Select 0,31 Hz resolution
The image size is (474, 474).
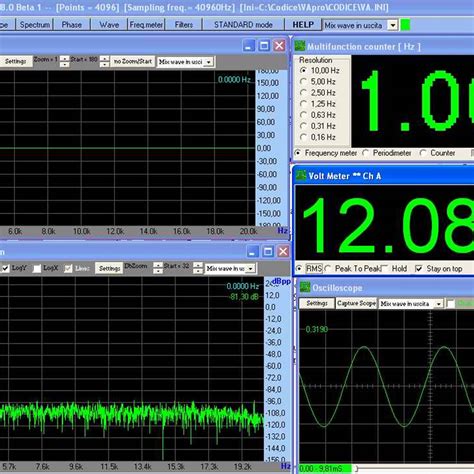[x=303, y=126]
